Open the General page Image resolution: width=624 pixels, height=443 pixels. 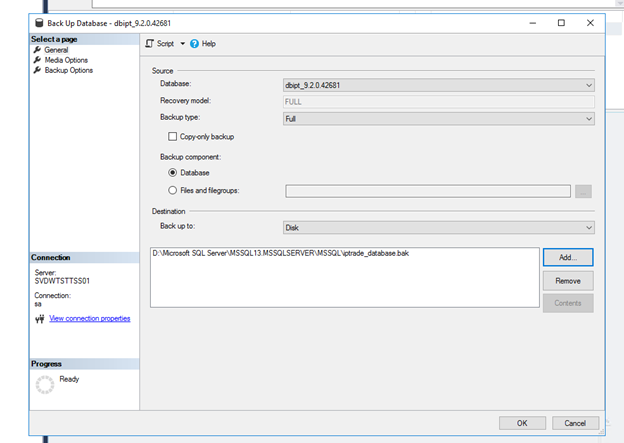click(56, 50)
